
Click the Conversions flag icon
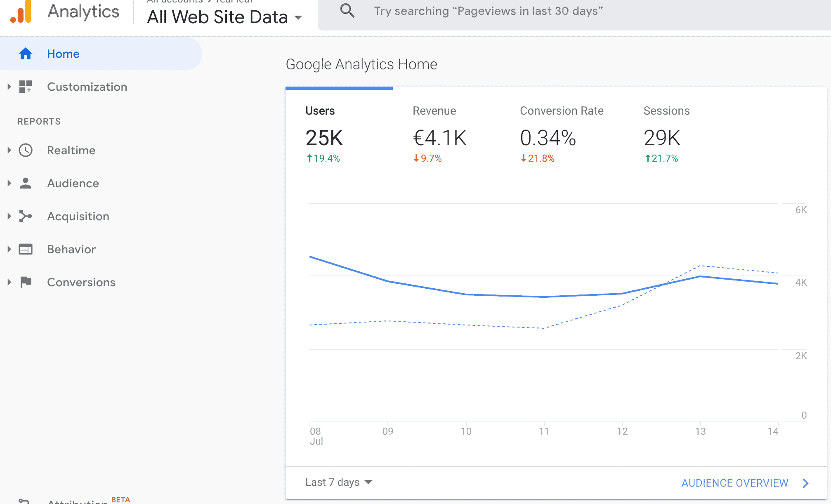click(x=26, y=282)
